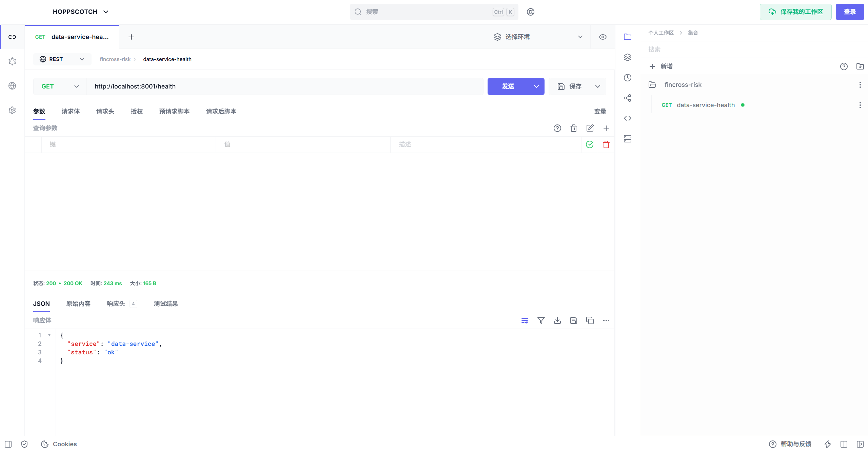Expand the Send button options arrow
This screenshot has height=452, width=868.
[x=536, y=86]
